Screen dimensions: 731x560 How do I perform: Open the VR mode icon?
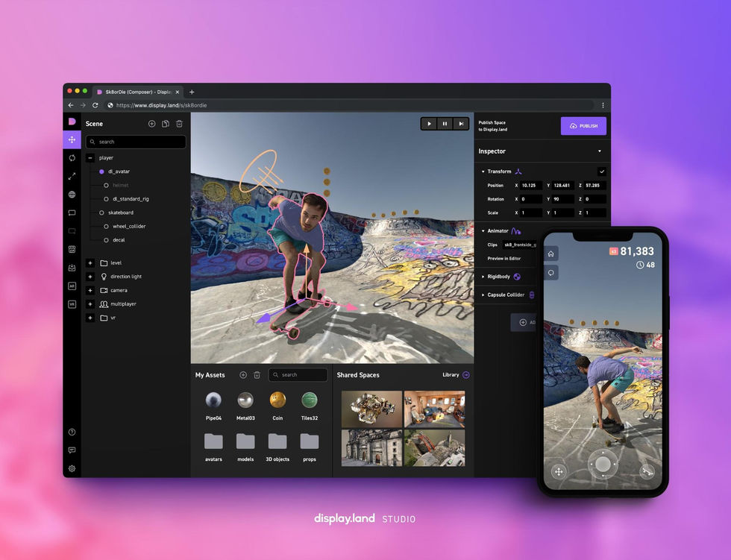point(72,304)
